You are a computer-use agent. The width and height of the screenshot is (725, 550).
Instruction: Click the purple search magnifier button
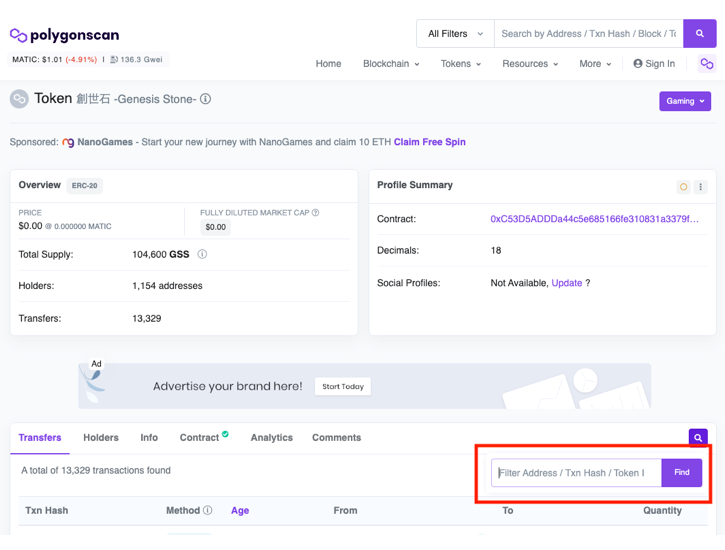699,34
